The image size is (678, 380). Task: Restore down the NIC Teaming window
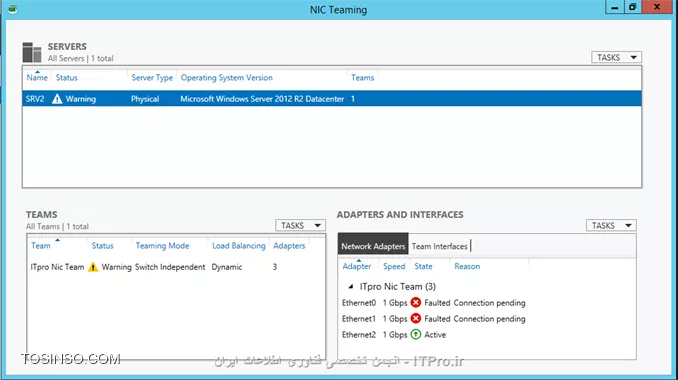pyautogui.click(x=633, y=7)
